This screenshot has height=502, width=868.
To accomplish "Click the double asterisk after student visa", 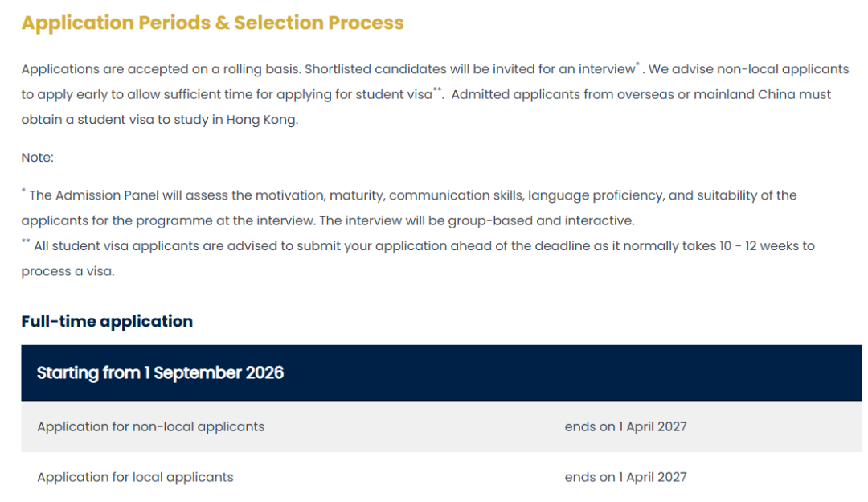I will (x=437, y=89).
